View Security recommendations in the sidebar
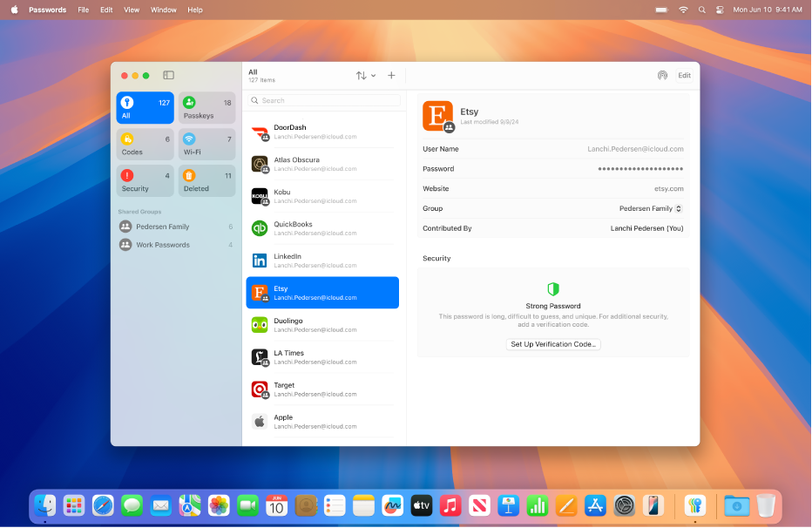 (145, 180)
